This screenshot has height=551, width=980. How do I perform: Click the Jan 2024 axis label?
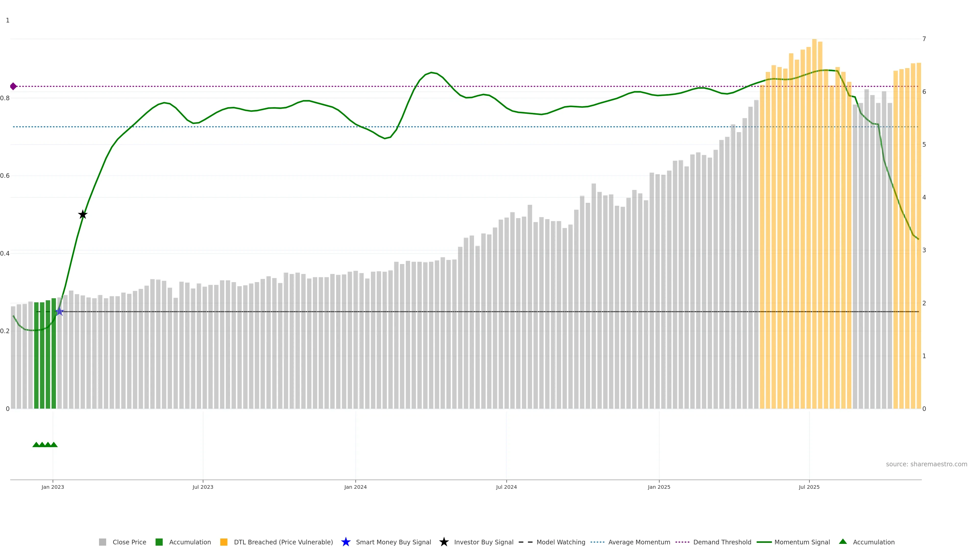355,487
